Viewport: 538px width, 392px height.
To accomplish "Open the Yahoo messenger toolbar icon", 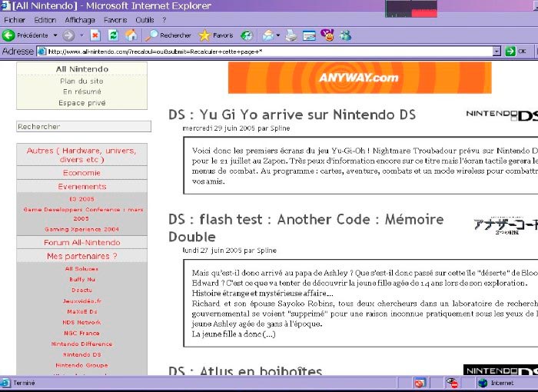I will [327, 35].
